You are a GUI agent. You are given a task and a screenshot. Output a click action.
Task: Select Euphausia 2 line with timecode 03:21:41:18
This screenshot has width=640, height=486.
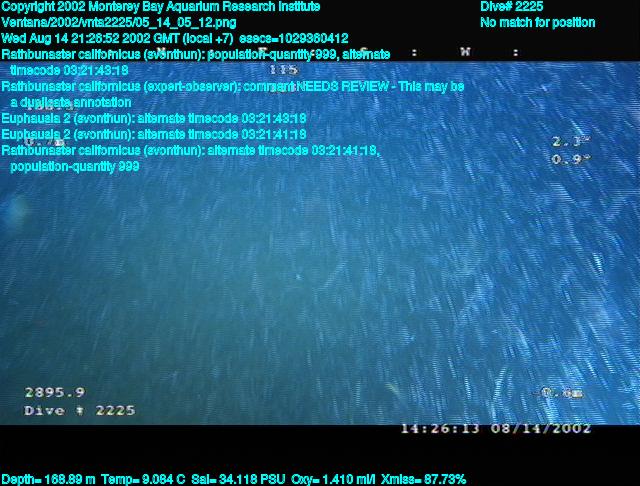pyautogui.click(x=154, y=134)
